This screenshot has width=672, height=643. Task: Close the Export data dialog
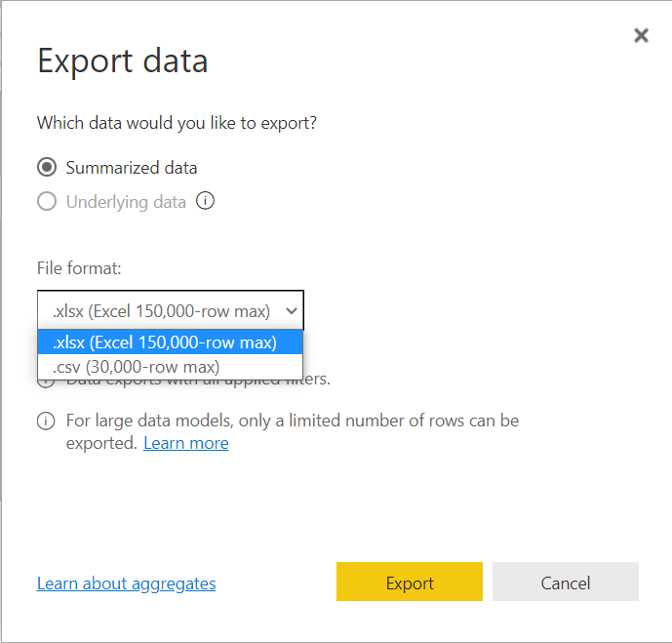(641, 35)
